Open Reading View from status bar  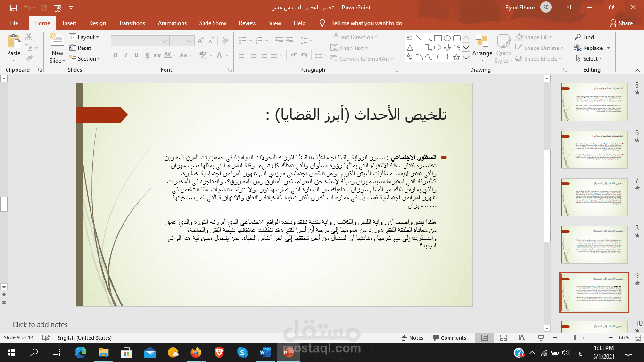pyautogui.click(x=522, y=337)
